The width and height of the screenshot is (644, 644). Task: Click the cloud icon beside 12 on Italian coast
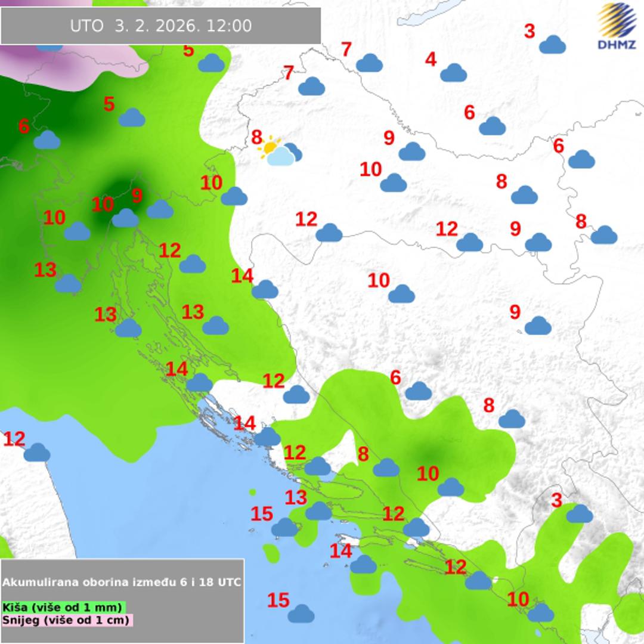37,453
